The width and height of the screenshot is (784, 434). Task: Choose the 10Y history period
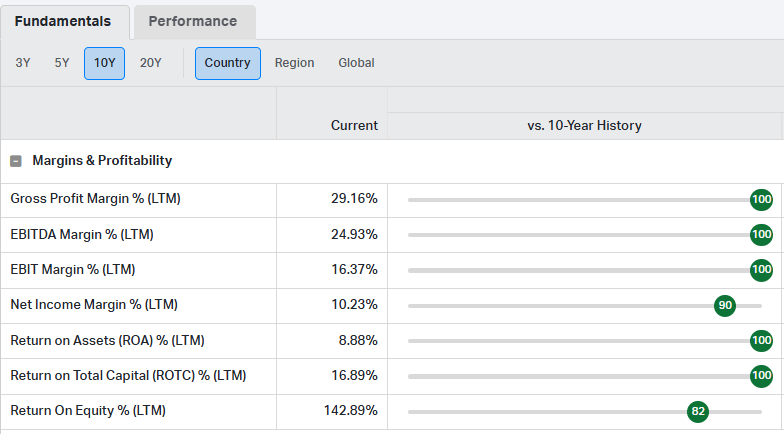(104, 63)
